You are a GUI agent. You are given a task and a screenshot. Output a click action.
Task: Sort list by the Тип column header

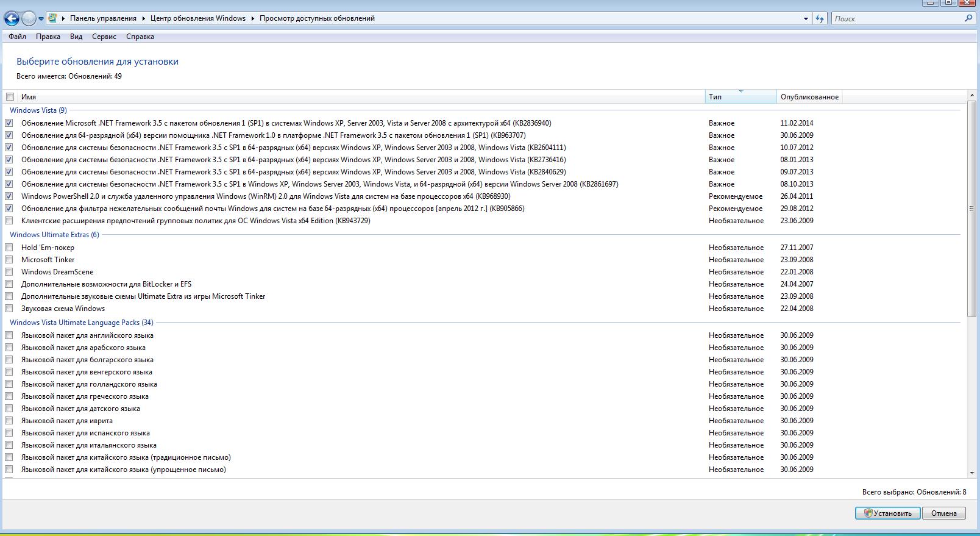[740, 97]
